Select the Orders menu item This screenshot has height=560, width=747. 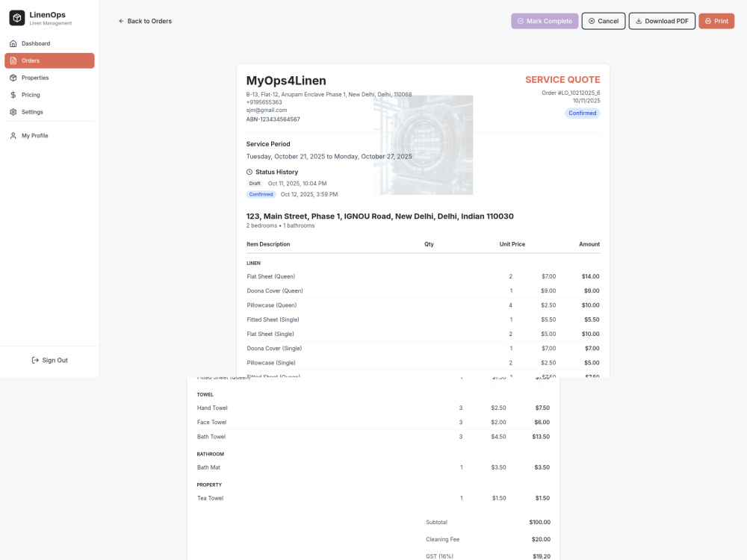point(49,60)
